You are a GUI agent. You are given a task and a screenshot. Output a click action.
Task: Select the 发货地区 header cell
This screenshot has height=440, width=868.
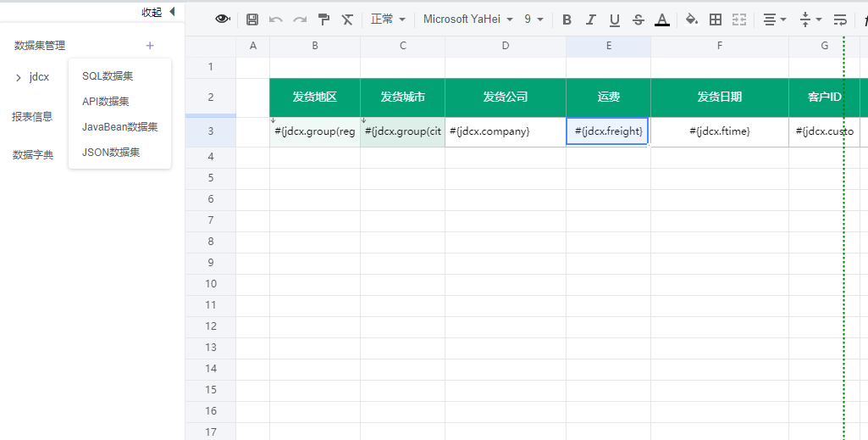[315, 97]
